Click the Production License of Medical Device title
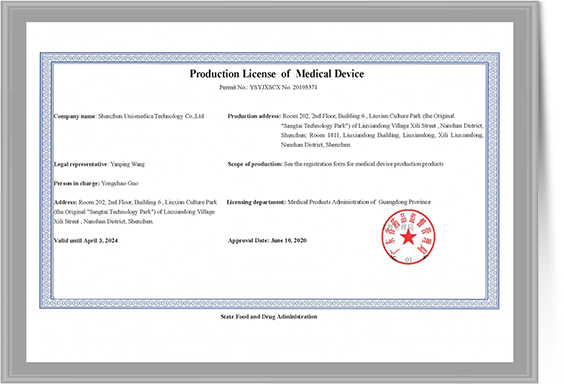 [277, 74]
